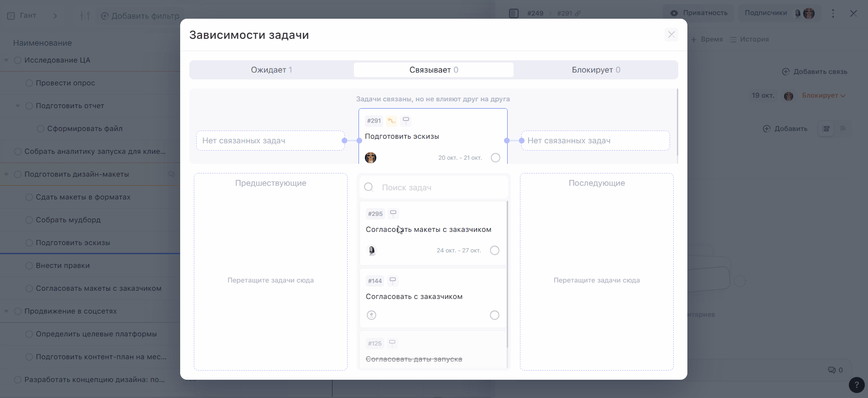
Task: Click the task list scrollbar in dialog
Action: 507,274
